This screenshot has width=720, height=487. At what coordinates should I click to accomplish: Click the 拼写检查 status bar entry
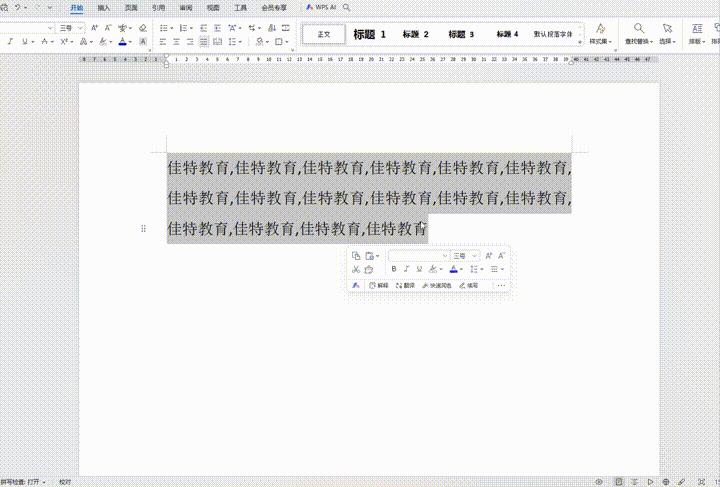23,482
